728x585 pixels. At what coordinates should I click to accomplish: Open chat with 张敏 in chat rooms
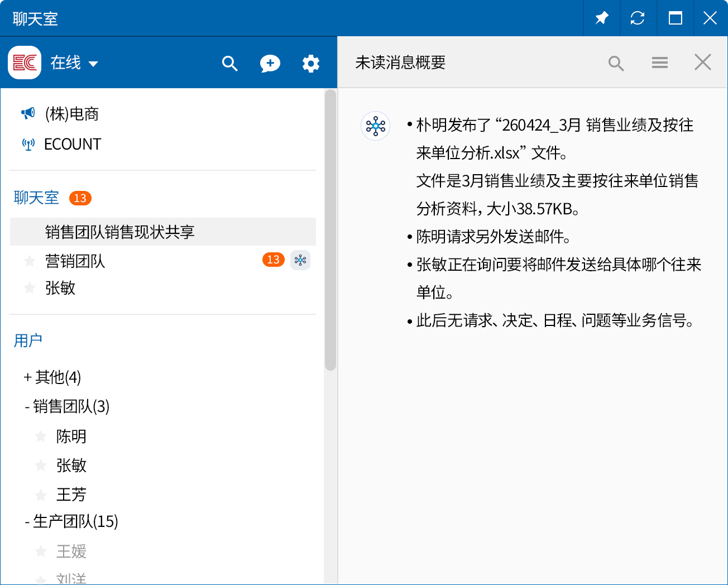(60, 288)
